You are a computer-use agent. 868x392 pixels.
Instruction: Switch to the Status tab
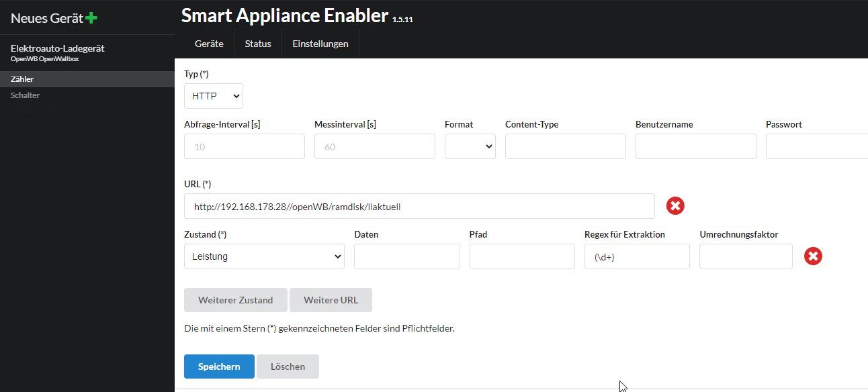pyautogui.click(x=258, y=44)
